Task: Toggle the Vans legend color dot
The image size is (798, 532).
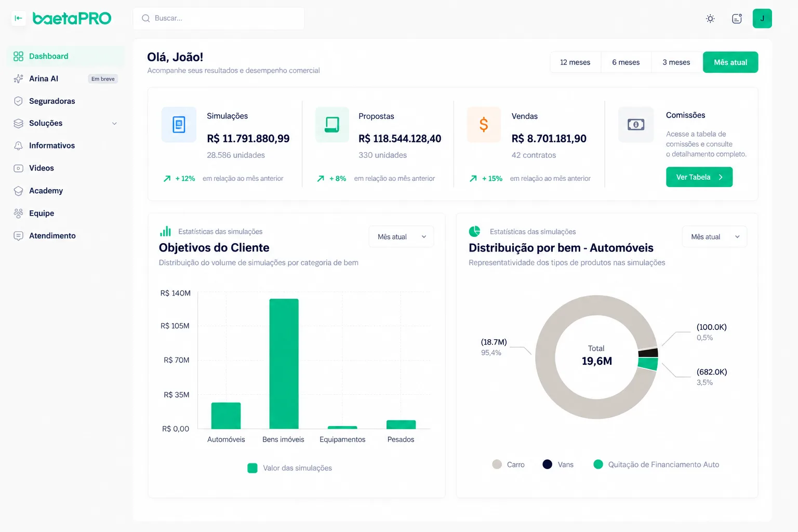Action: pyautogui.click(x=548, y=464)
